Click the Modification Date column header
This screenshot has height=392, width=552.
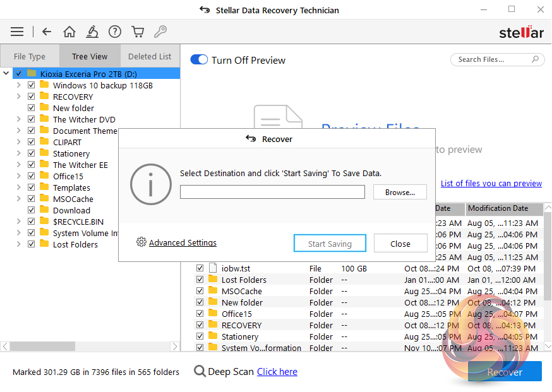click(504, 208)
